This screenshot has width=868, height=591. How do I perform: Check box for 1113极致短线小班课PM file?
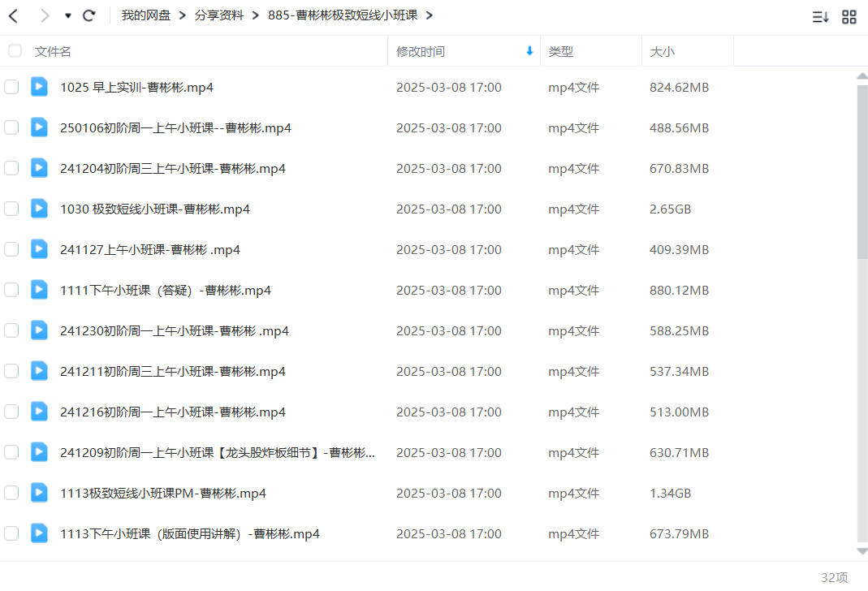pyautogui.click(x=11, y=493)
